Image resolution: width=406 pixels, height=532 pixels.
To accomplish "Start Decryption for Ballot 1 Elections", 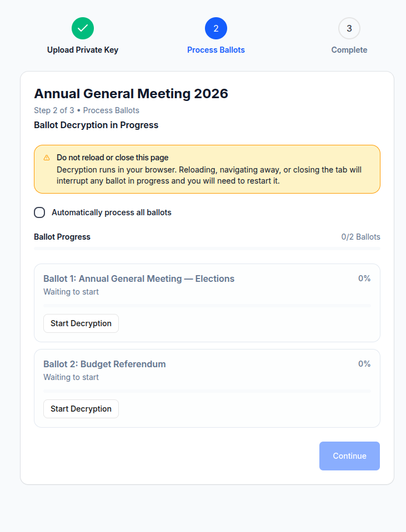I will pos(81,323).
